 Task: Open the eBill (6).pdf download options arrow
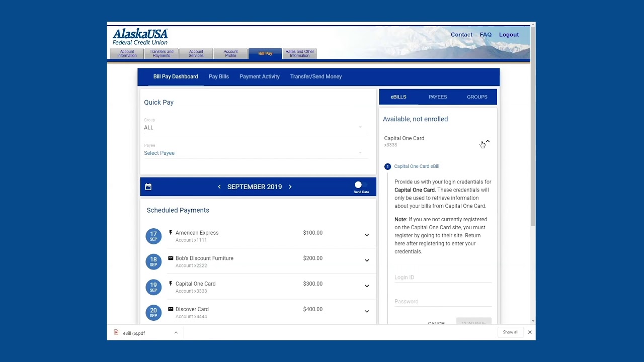coord(176,332)
